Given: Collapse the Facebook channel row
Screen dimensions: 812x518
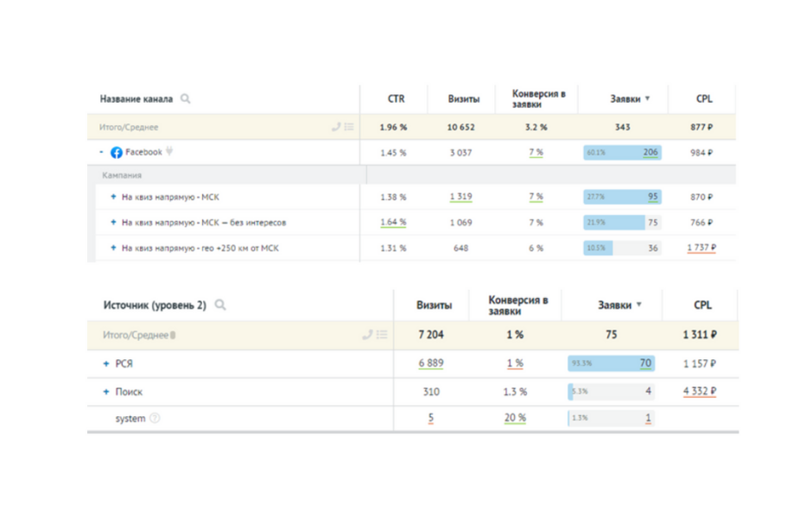Looking at the screenshot, I should [102, 152].
